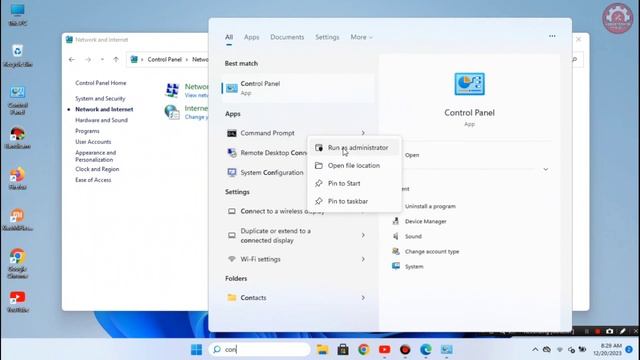The image size is (640, 360).
Task: Click the Device Manager icon in preview pane
Action: point(396,221)
